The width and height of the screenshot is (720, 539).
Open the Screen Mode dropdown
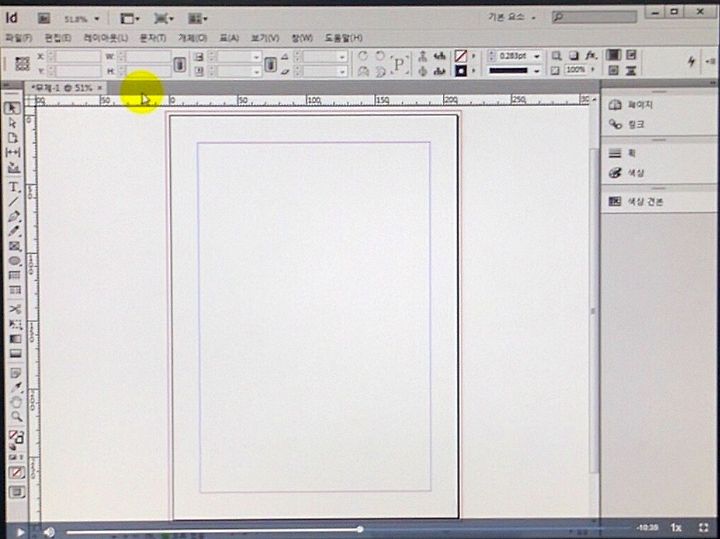[x=163, y=18]
